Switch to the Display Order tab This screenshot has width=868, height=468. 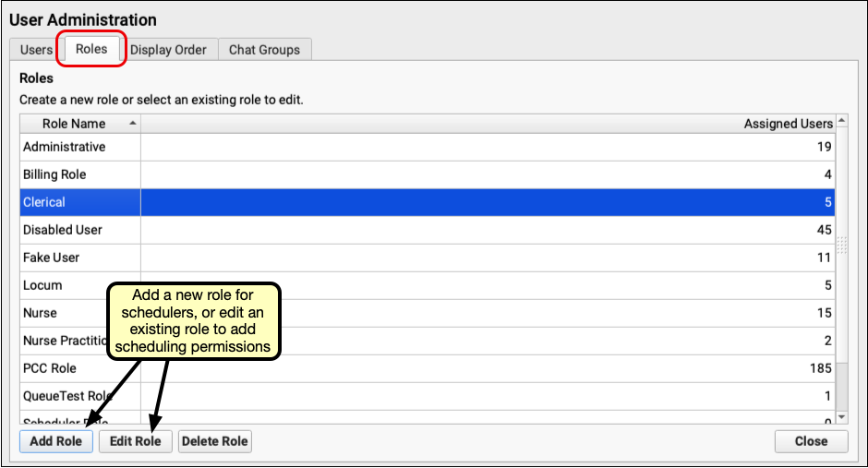pos(168,50)
